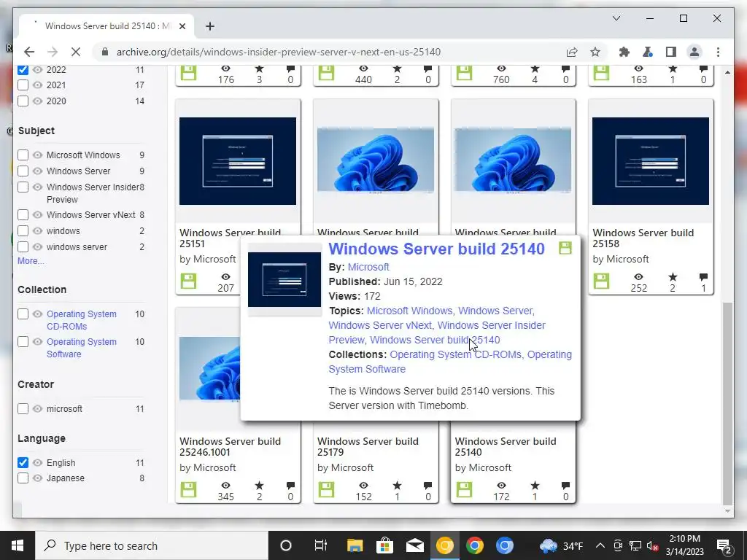Click software floppy icon in build 25140 popup
The height and width of the screenshot is (560, 747).
coord(565,248)
